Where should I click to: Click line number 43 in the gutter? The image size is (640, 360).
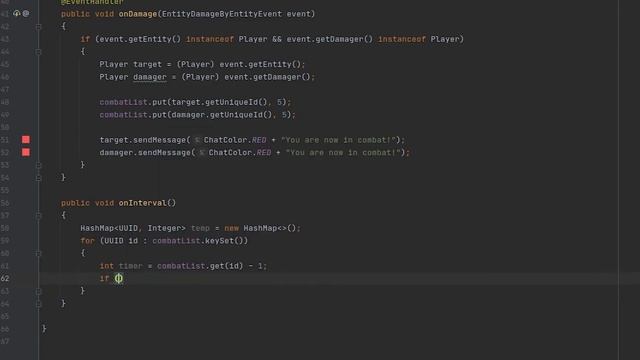[5, 39]
